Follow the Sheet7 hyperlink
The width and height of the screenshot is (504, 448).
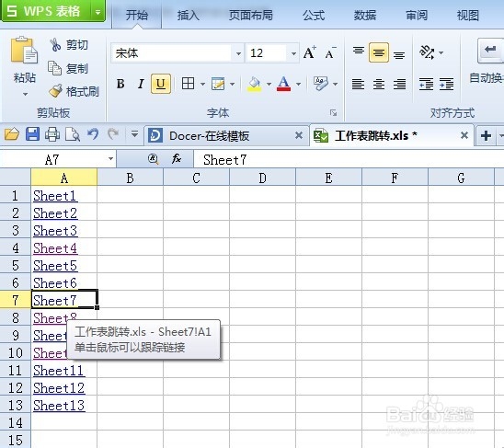tap(55, 301)
